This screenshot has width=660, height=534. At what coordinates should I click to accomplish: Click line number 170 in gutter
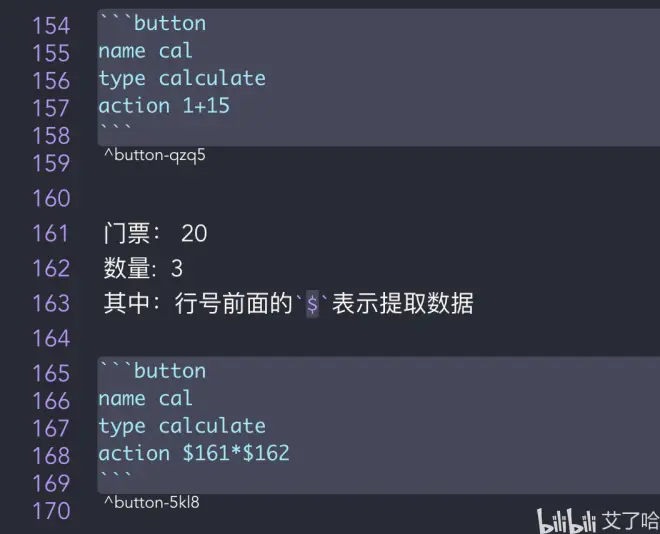point(51,511)
